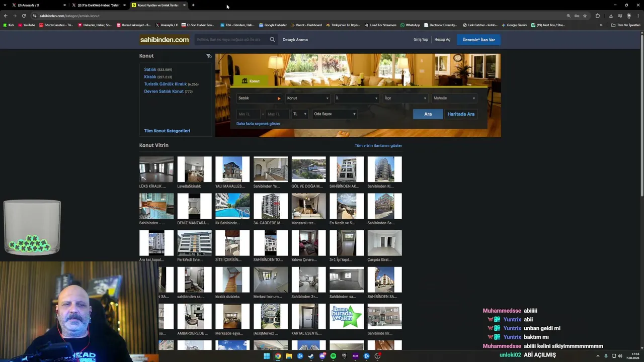
Task: Open the Mahalle neighborhood dropdown
Action: coord(454,98)
